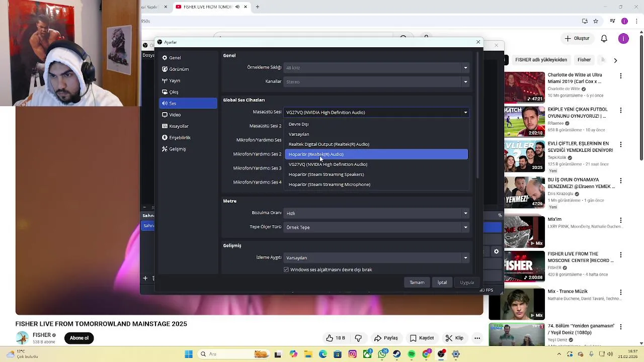644x362 pixels.
Task: Open Genel settings category in OBS
Action: point(188,58)
